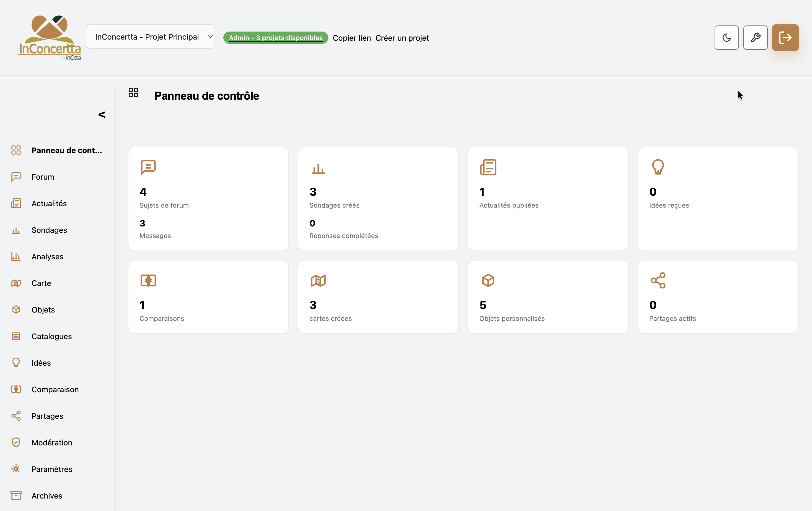Click the Copier lien link
Image resolution: width=812 pixels, height=511 pixels.
(352, 38)
